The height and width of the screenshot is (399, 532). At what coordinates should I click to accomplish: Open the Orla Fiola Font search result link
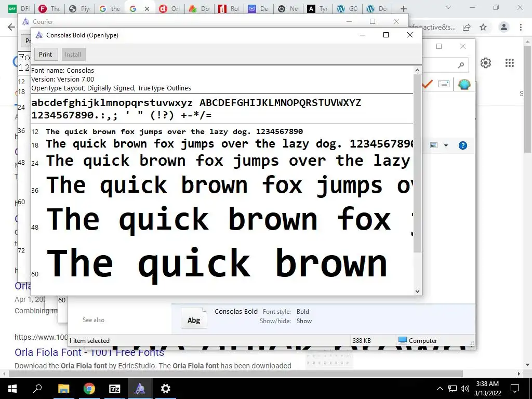tap(89, 352)
